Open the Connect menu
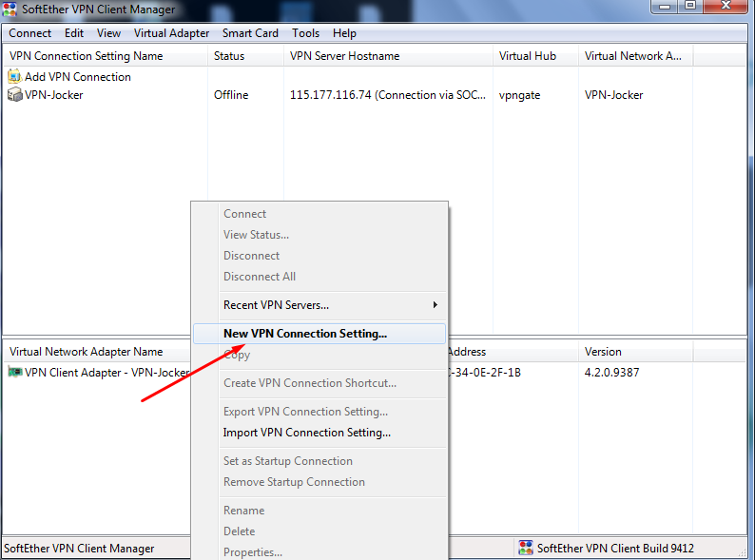The width and height of the screenshot is (755, 560). 29,33
